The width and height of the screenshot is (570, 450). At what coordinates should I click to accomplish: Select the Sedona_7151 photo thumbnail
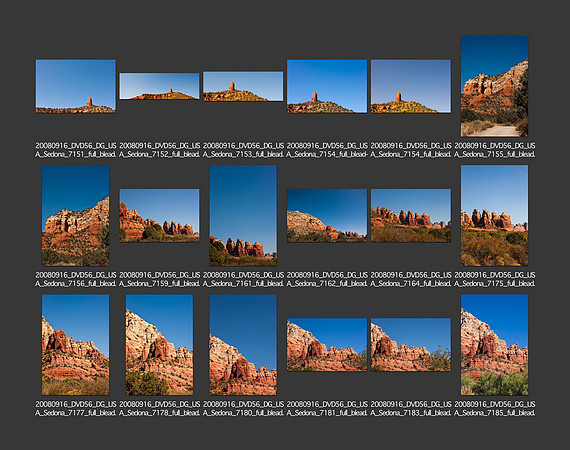tap(76, 86)
